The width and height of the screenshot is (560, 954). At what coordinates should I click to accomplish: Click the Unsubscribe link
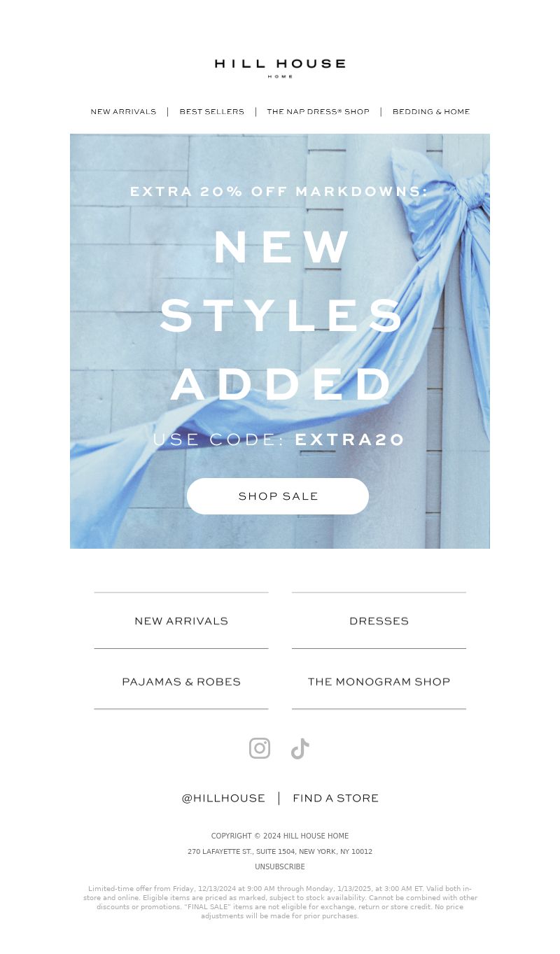(280, 867)
